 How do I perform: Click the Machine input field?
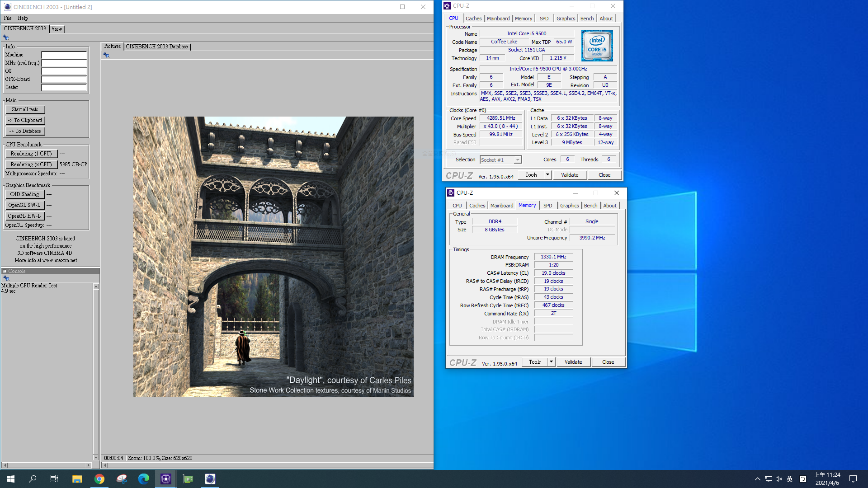pyautogui.click(x=64, y=55)
